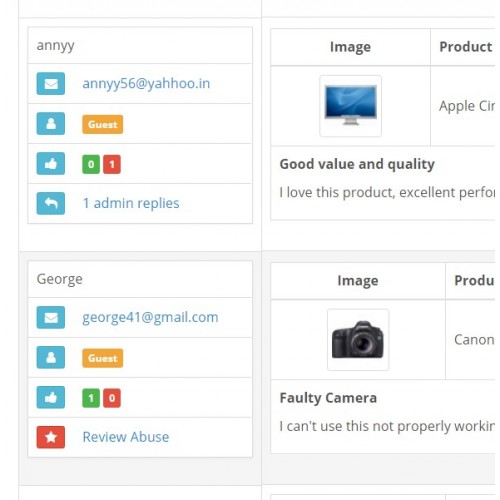The image size is (500, 500).
Task: Click the red 1 dislikes badge for annyy
Action: [112, 164]
